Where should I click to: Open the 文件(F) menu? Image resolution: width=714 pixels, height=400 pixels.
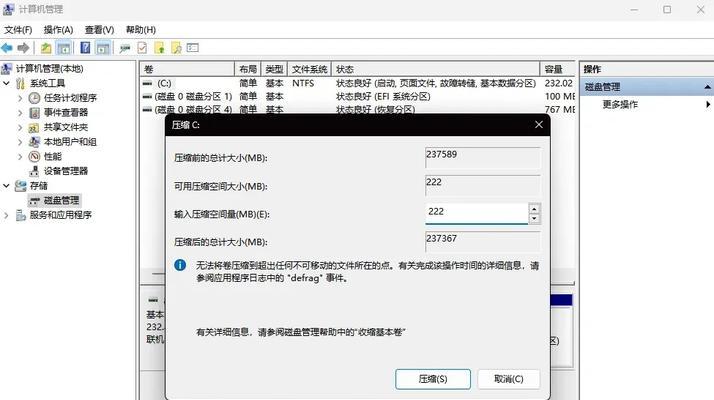click(18, 30)
